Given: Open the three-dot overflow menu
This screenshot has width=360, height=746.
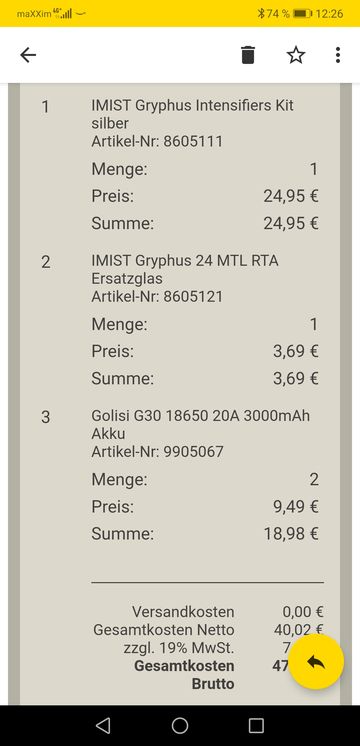Looking at the screenshot, I should click(338, 55).
